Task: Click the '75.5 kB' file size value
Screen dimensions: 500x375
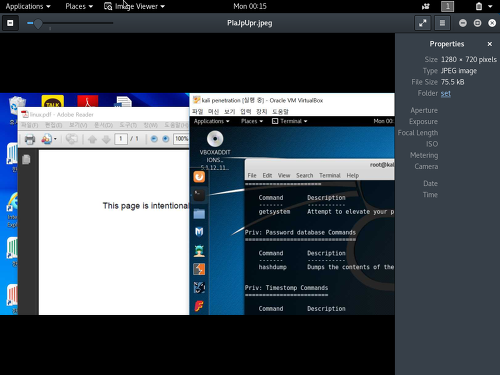Action: coord(452,82)
